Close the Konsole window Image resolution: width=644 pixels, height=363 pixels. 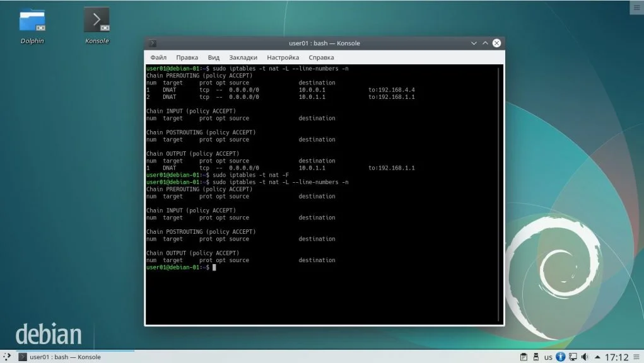496,43
